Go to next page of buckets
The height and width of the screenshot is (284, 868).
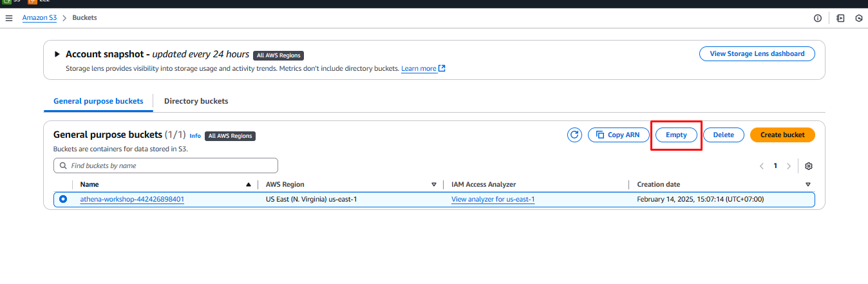[x=789, y=166]
